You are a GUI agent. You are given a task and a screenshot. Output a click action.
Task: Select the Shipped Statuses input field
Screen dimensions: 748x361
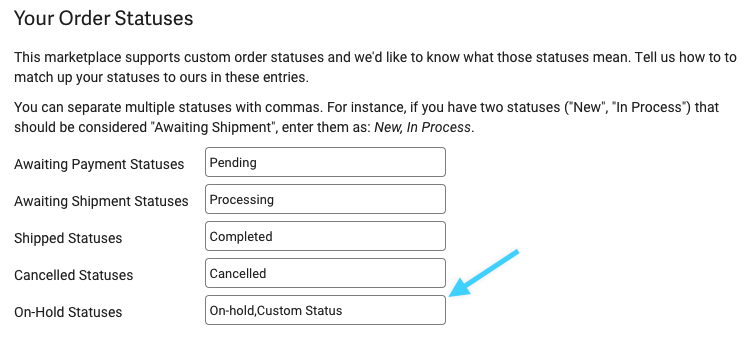pos(325,236)
